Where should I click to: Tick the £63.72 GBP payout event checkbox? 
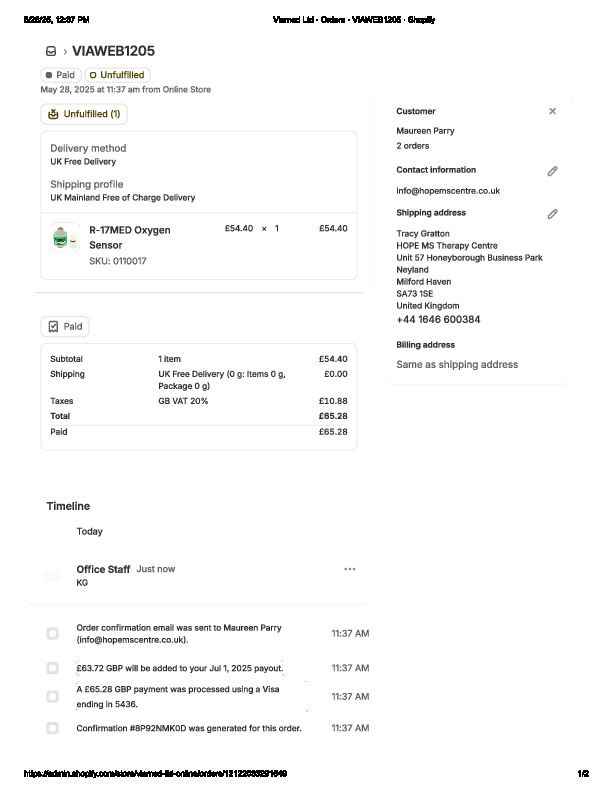pos(52,668)
